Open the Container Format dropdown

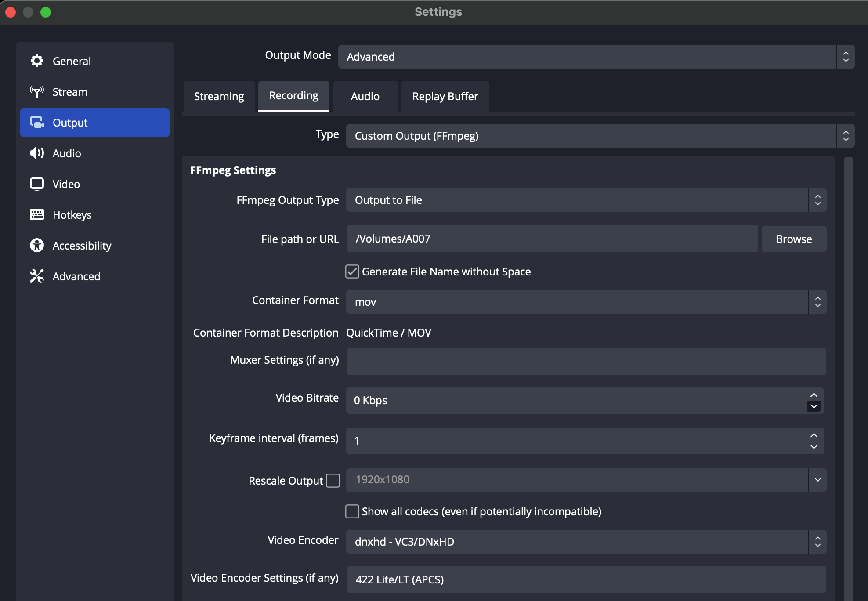(586, 302)
